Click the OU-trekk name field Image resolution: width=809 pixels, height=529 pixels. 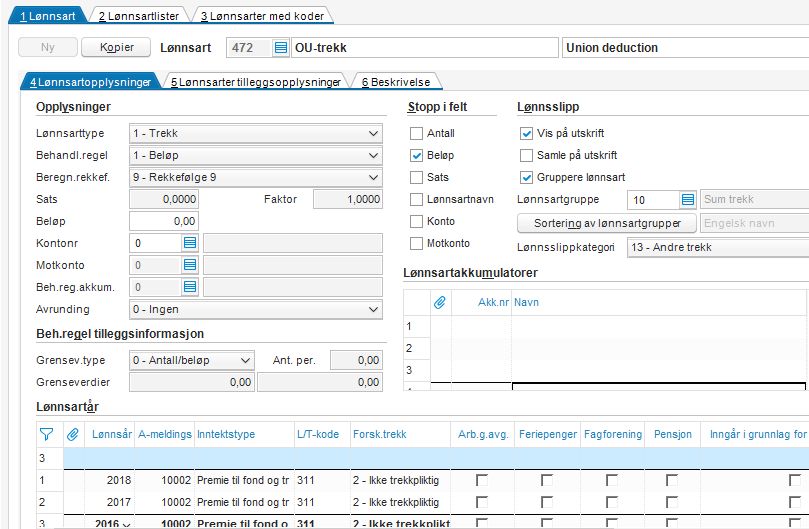425,47
